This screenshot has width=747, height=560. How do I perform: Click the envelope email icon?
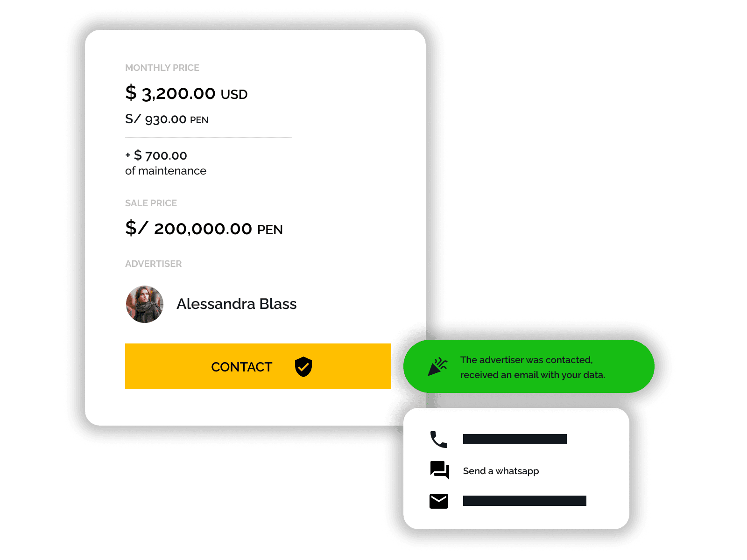click(x=439, y=501)
